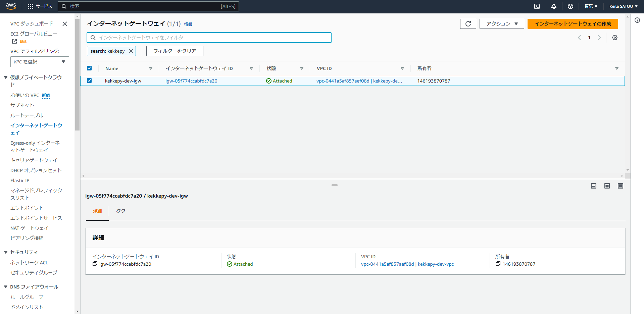Launch CloudShell from the top bar
The height and width of the screenshot is (314, 644).
click(x=537, y=6)
